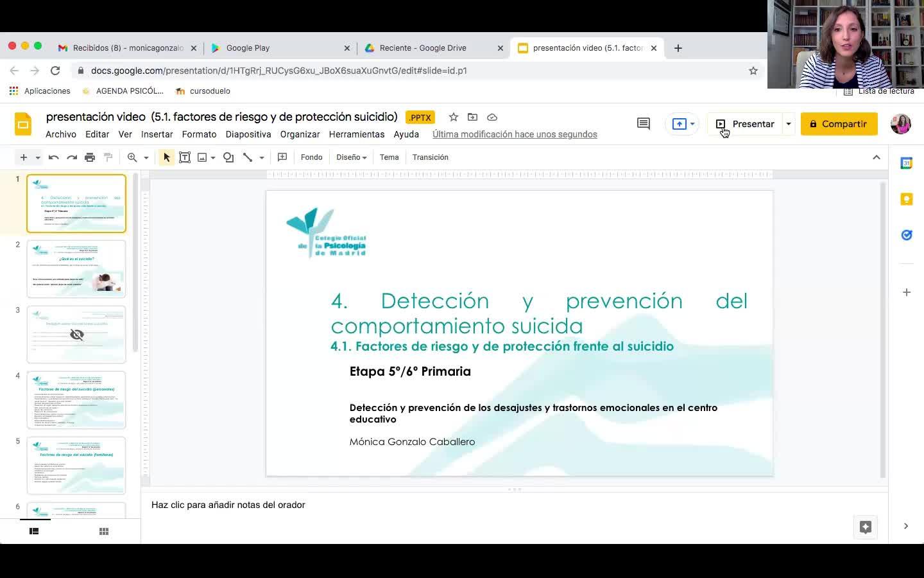This screenshot has height=578, width=924.
Task: Open the Insertar menu
Action: [x=157, y=134]
